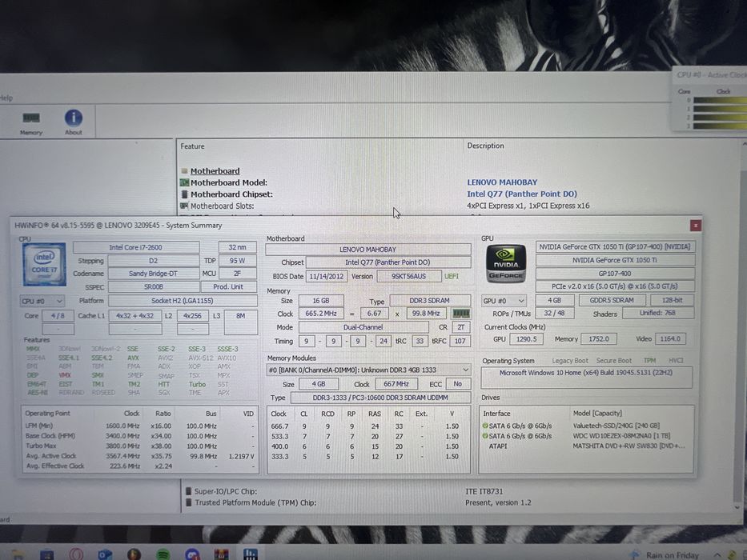Click the 665.2 MHz memory clock field

tap(321, 314)
